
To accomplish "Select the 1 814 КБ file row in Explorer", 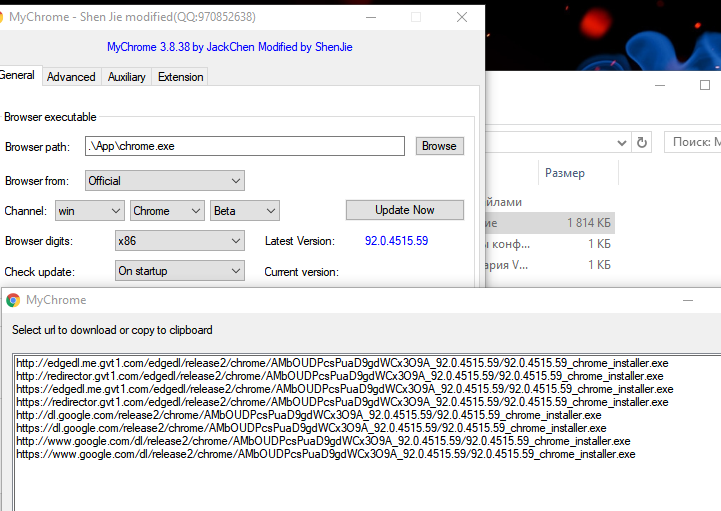I will 550,223.
